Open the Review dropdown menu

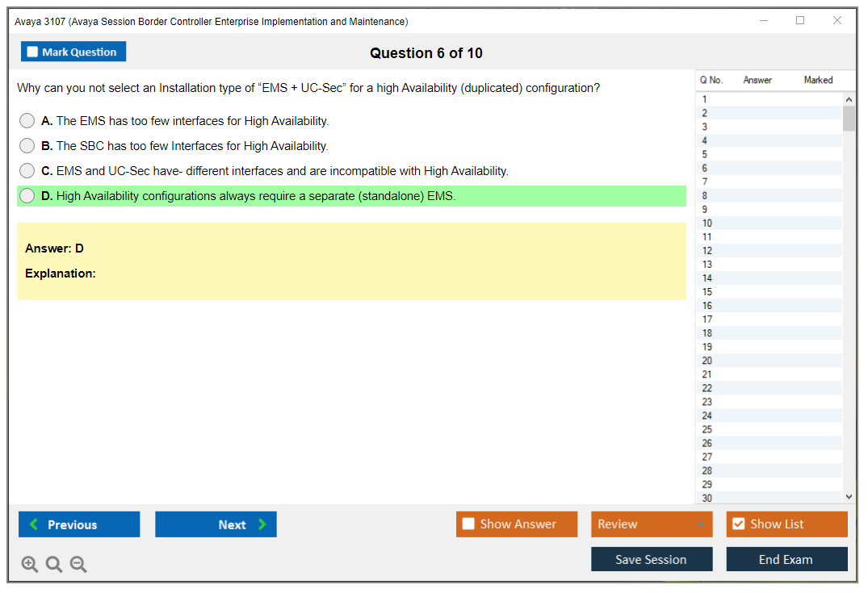pos(652,524)
